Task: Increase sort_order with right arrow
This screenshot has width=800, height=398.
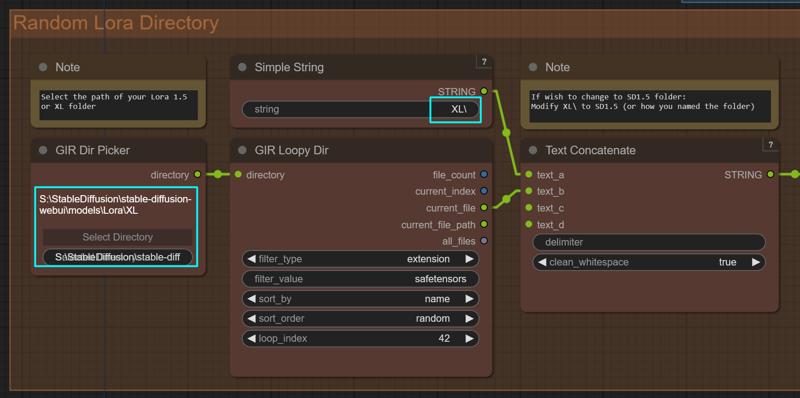Action: coord(469,318)
